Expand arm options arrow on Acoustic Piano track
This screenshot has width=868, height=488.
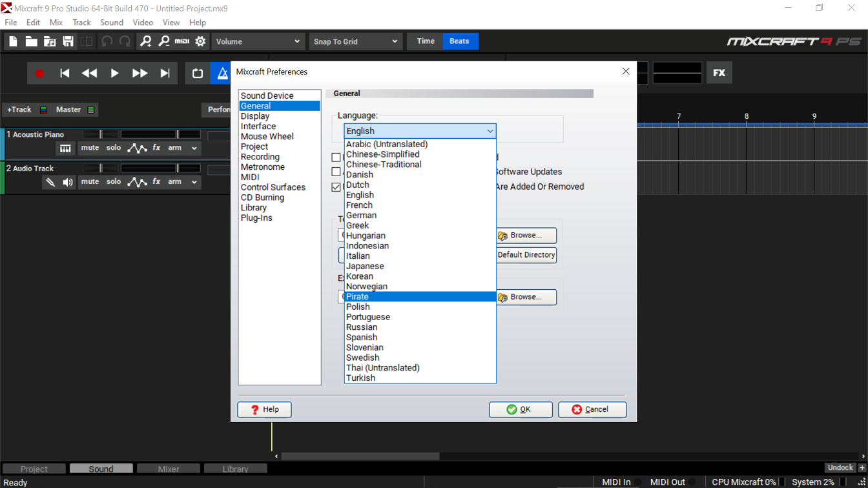pos(194,148)
